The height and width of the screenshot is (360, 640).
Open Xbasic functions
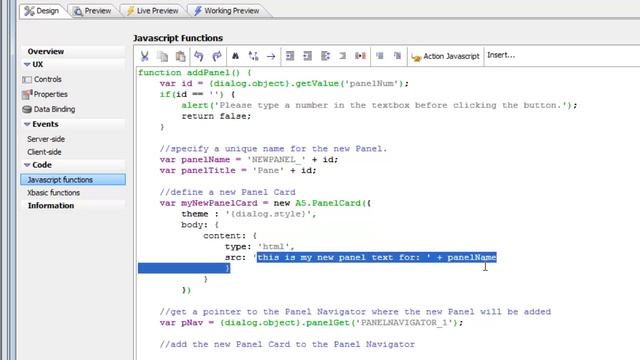click(x=53, y=193)
